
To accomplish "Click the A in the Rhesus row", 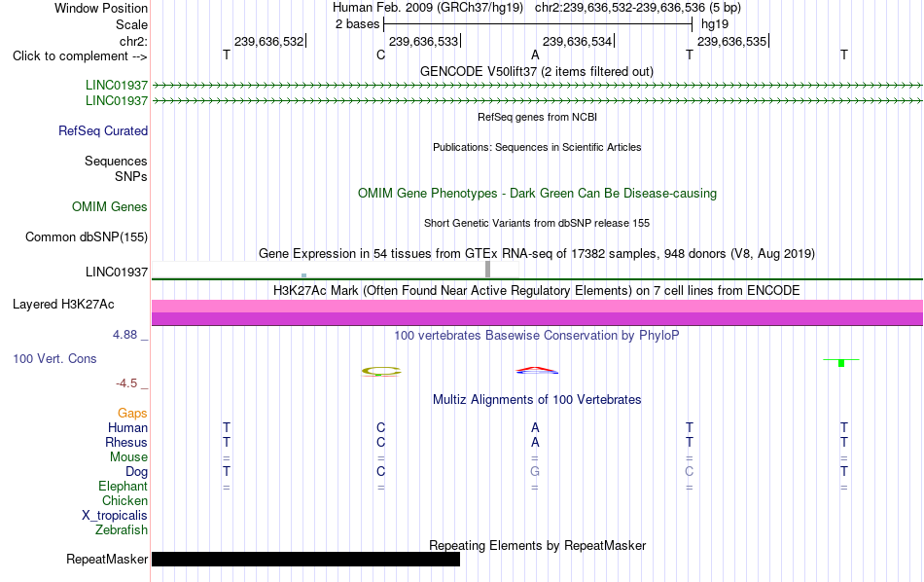I will pyautogui.click(x=535, y=442).
